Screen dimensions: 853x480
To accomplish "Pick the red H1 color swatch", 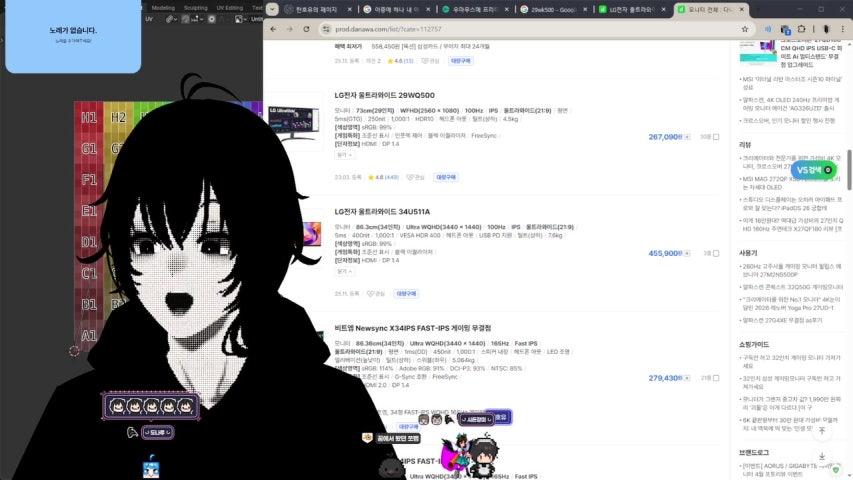I will click(90, 117).
